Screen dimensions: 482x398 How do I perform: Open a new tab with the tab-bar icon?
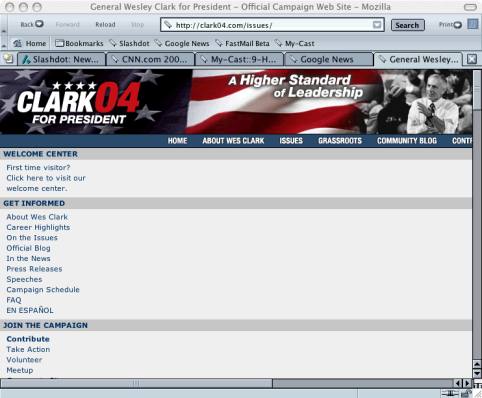[x=8, y=59]
